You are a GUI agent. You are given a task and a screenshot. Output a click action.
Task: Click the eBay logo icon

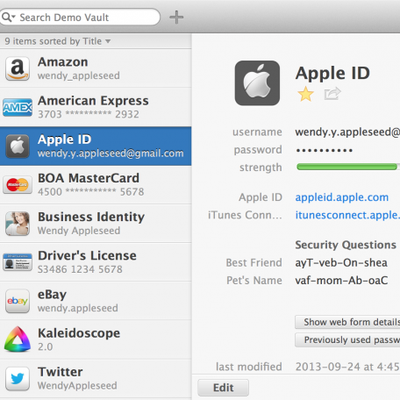[17, 301]
